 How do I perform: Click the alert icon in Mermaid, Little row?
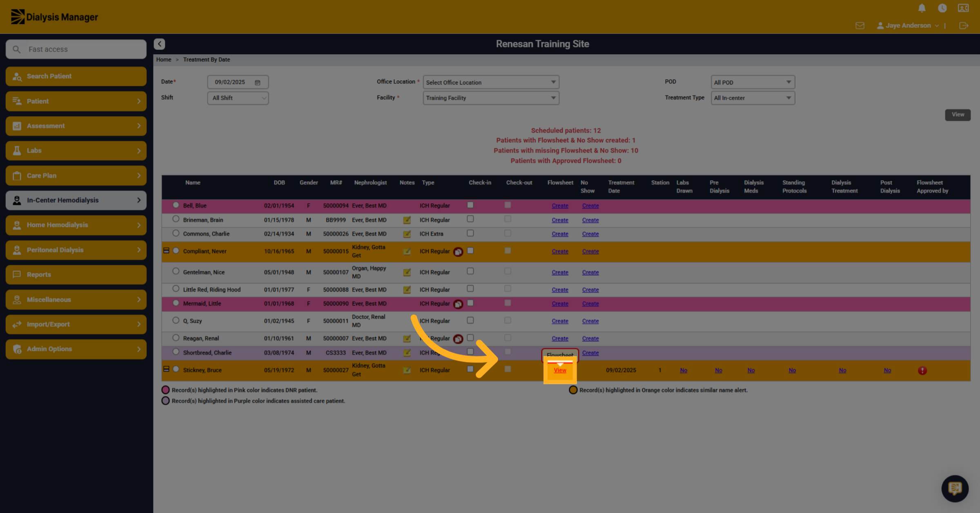pos(458,304)
